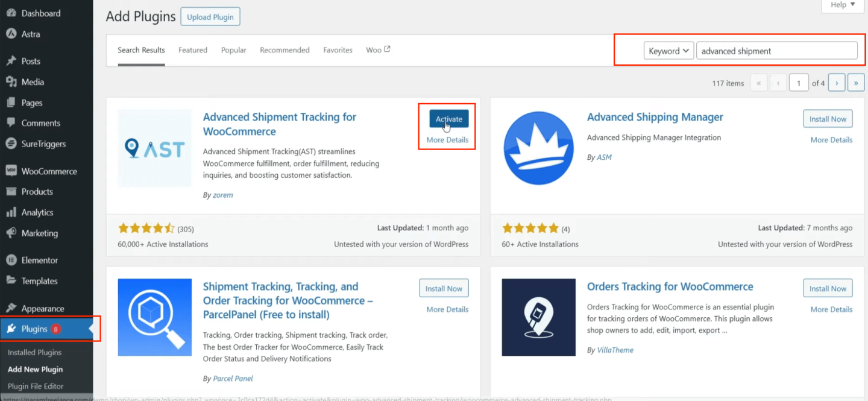Jump to last page of results
The image size is (868, 401).
click(x=855, y=83)
